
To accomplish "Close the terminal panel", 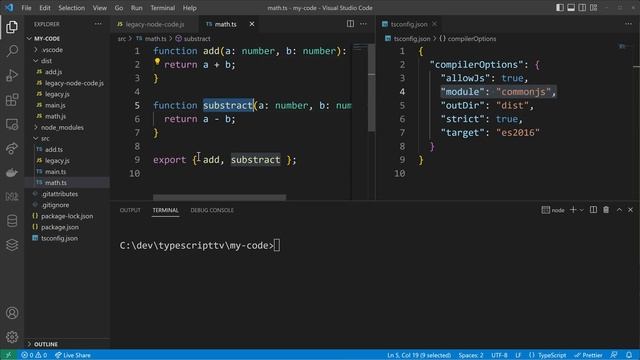I will point(631,210).
